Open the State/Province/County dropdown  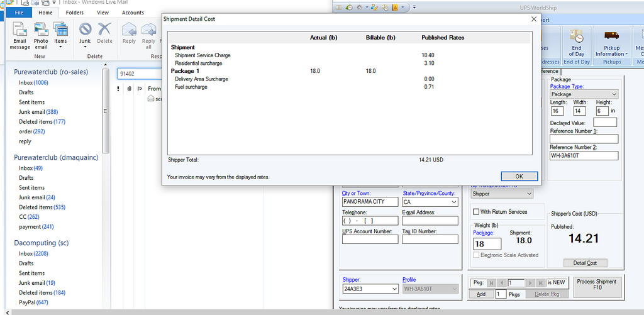454,202
